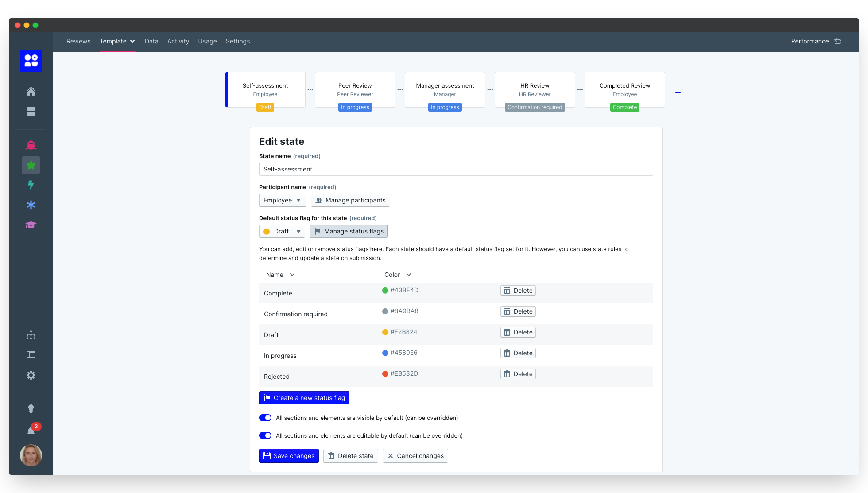Viewport: 868px width, 493px height.
Task: Click Manage status flags button
Action: [x=349, y=231]
